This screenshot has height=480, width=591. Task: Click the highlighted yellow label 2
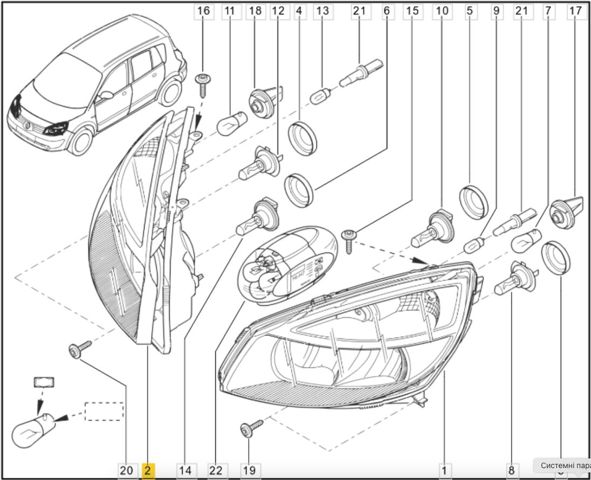[148, 470]
